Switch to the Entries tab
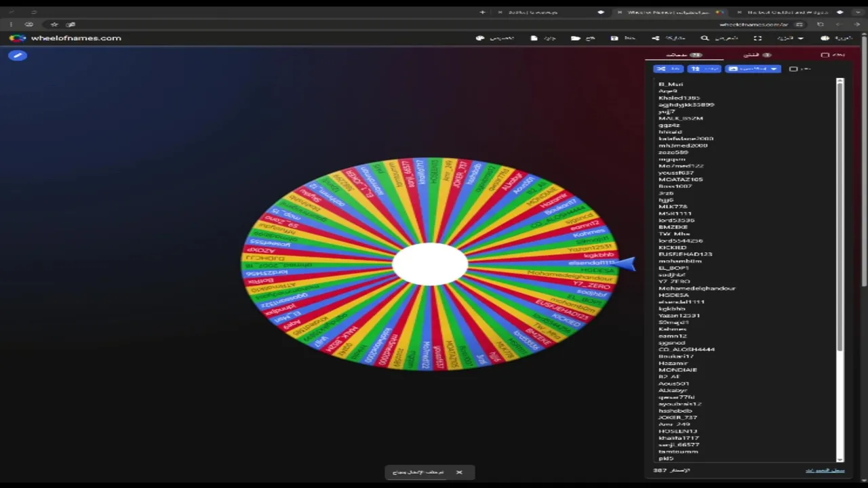The width and height of the screenshot is (868, 488). (684, 55)
